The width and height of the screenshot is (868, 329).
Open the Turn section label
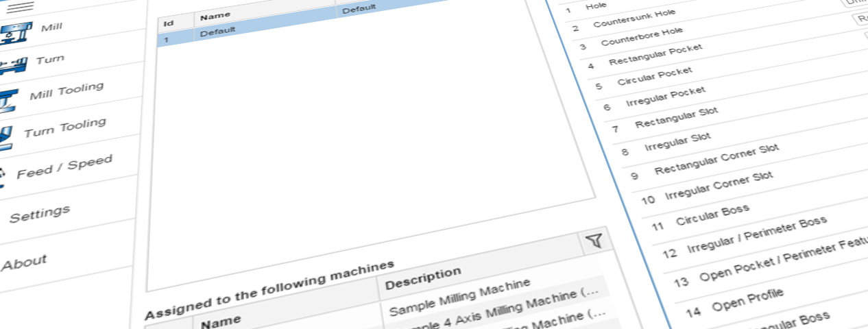50,60
